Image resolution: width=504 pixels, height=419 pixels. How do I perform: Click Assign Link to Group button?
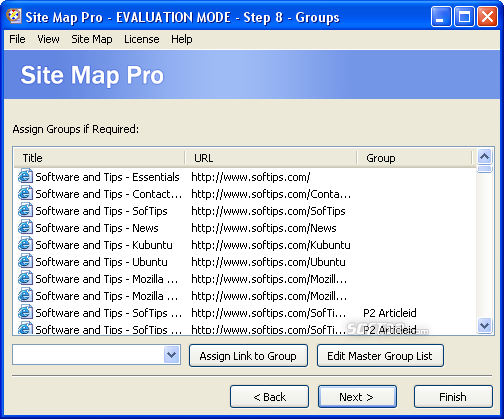point(248,356)
